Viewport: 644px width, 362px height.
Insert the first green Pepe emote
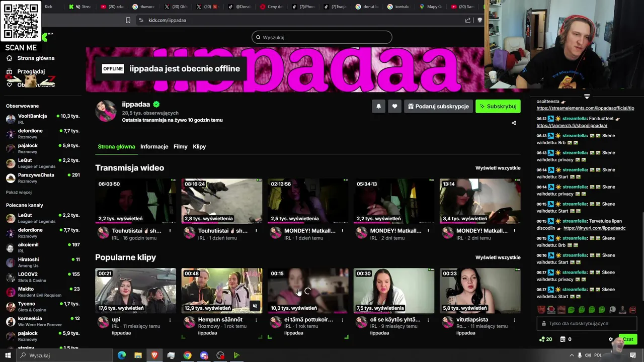point(572,310)
